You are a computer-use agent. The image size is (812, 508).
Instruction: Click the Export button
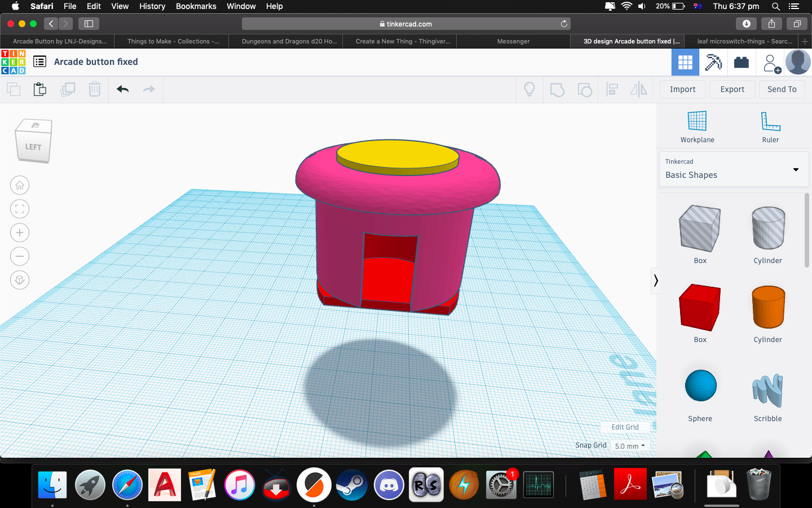pyautogui.click(x=732, y=89)
